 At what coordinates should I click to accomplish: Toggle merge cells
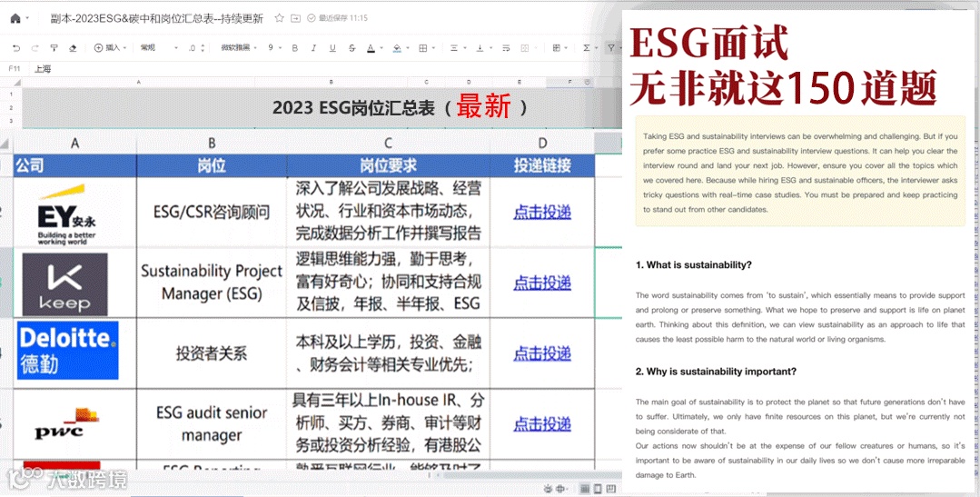(x=525, y=48)
